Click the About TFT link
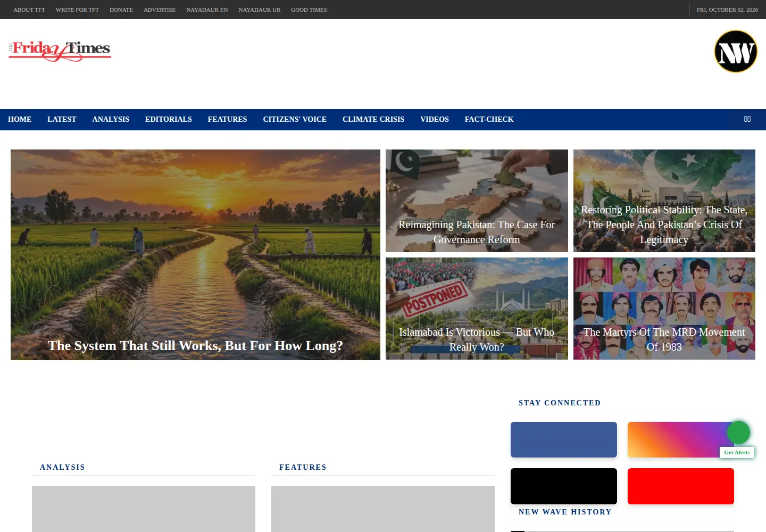This screenshot has height=532, width=766. point(29,10)
